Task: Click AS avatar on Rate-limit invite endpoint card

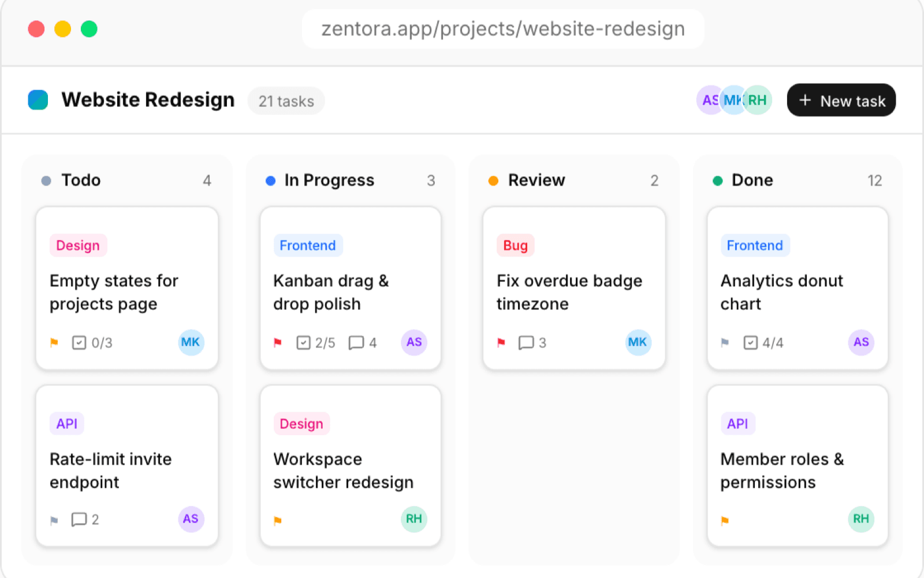Action: pos(191,519)
